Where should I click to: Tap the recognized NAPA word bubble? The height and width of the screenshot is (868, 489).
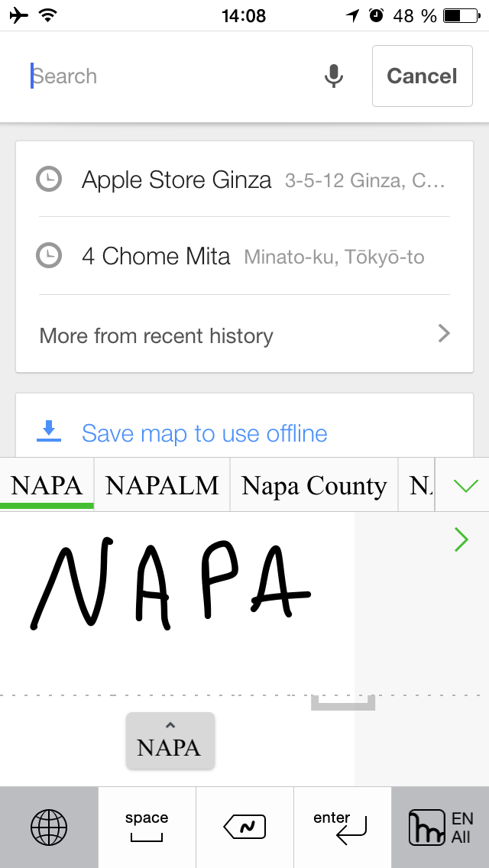coord(170,741)
